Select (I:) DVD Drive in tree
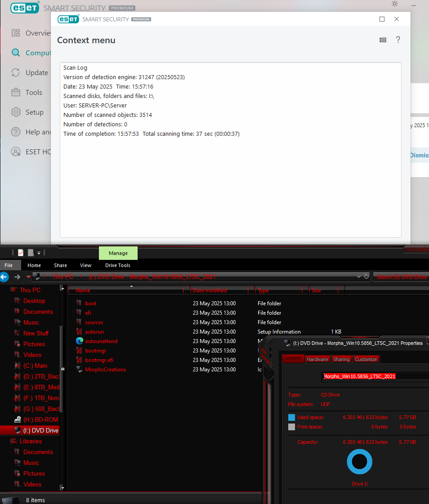This screenshot has width=429, height=504. click(40, 430)
